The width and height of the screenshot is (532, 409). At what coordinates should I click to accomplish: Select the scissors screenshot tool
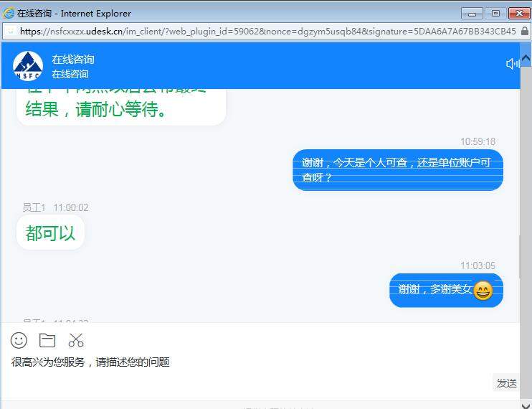pyautogui.click(x=76, y=340)
